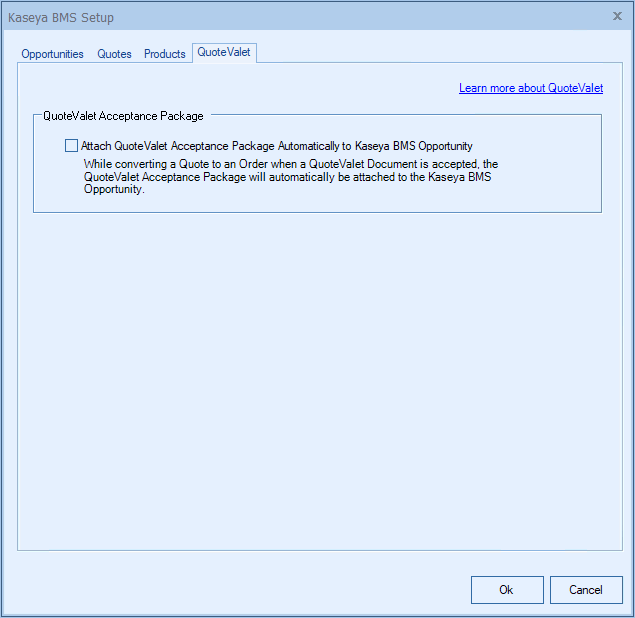
Task: Click the QuoteValet Acceptance Package group heading
Action: click(123, 116)
